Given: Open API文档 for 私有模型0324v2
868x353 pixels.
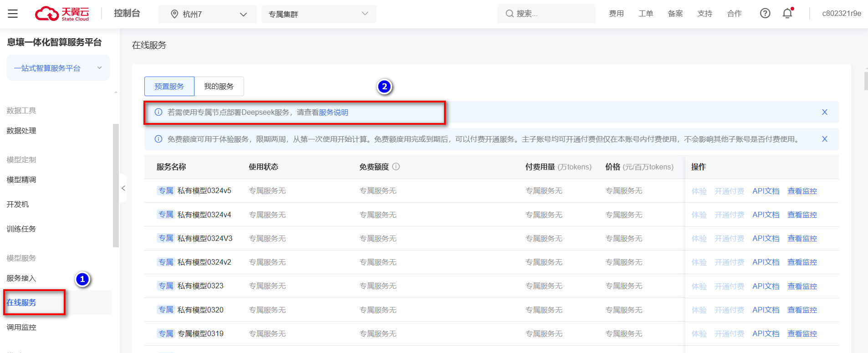Looking at the screenshot, I should (x=766, y=262).
